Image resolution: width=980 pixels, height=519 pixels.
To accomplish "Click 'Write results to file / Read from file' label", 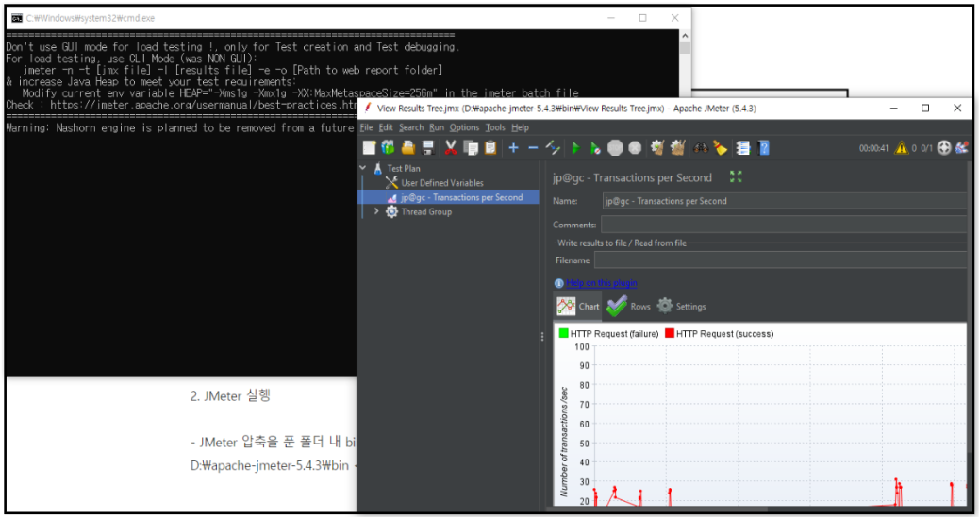I will click(x=622, y=243).
